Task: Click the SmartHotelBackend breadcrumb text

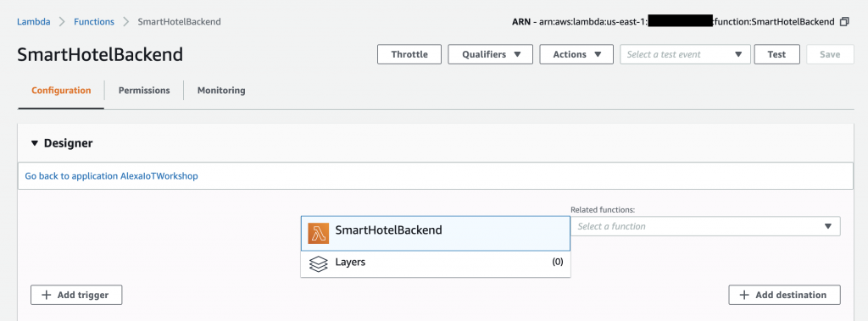Action: pyautogui.click(x=180, y=22)
